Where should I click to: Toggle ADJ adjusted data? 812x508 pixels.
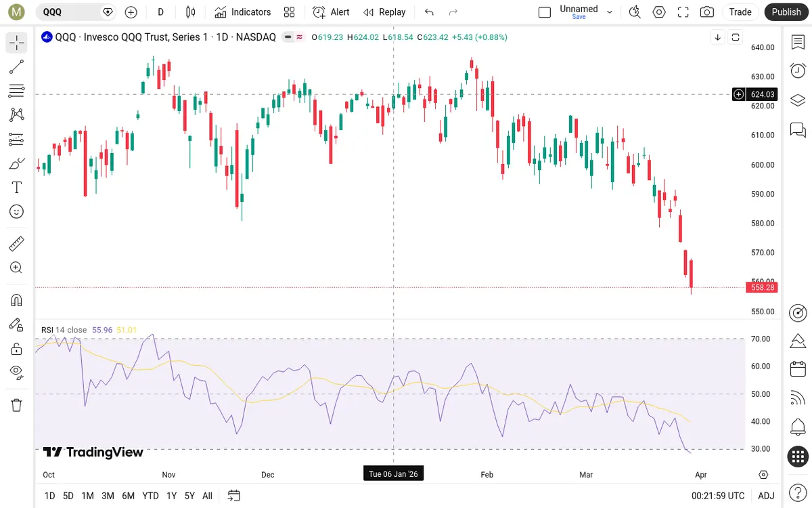pyautogui.click(x=766, y=496)
